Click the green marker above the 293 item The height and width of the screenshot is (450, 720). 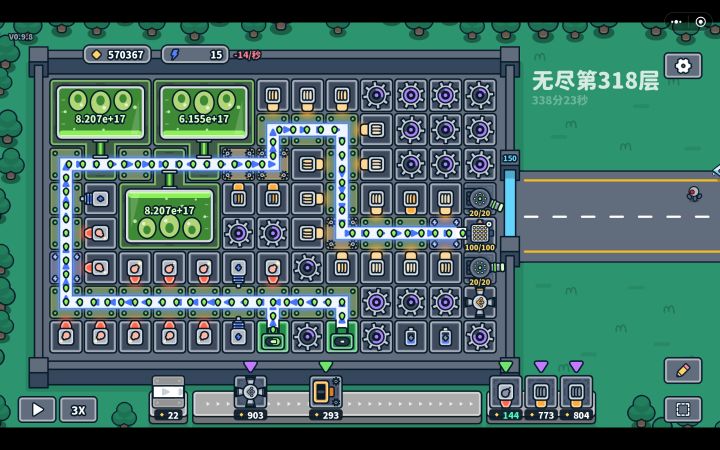click(x=326, y=366)
